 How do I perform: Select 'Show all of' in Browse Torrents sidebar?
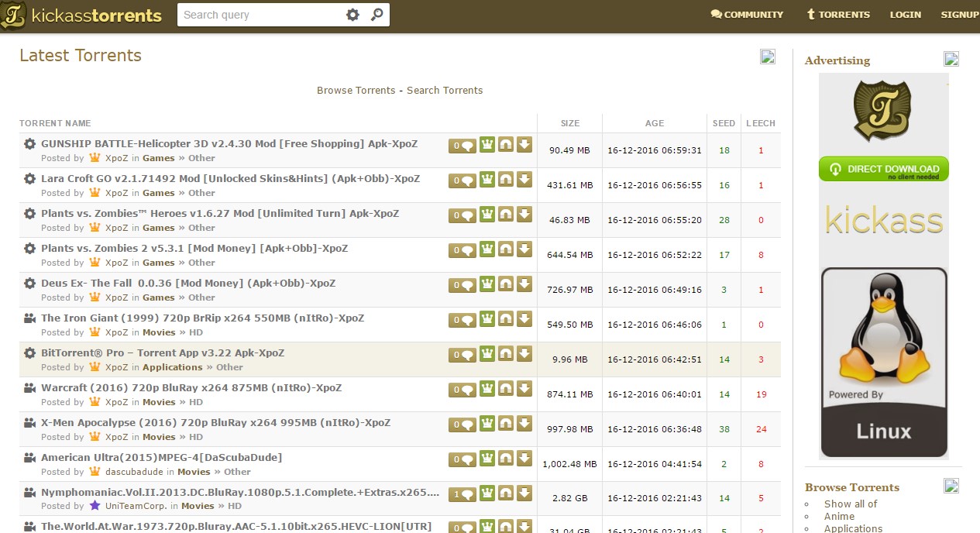tap(851, 504)
